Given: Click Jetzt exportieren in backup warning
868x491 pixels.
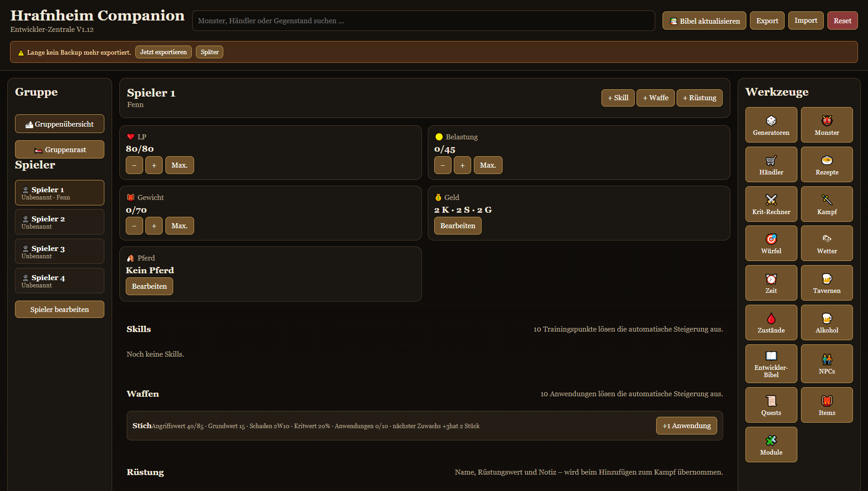Looking at the screenshot, I should point(163,52).
